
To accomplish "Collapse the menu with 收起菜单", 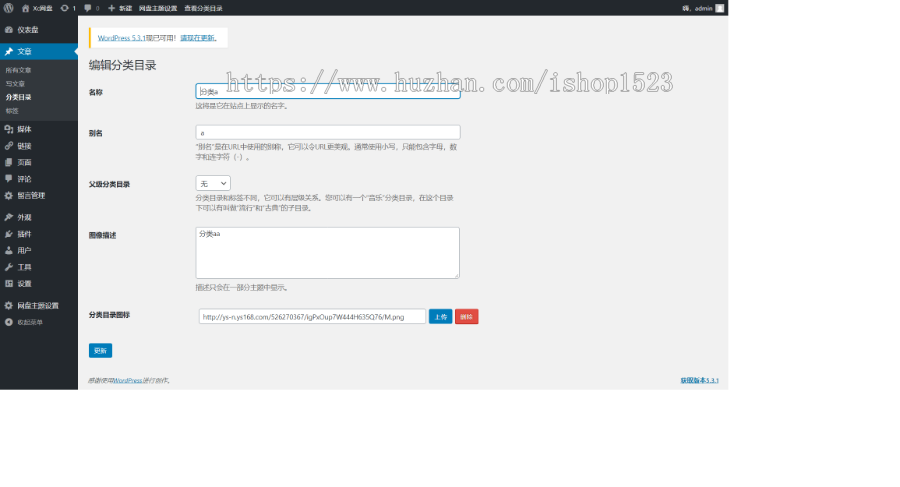I will pyautogui.click(x=38, y=323).
